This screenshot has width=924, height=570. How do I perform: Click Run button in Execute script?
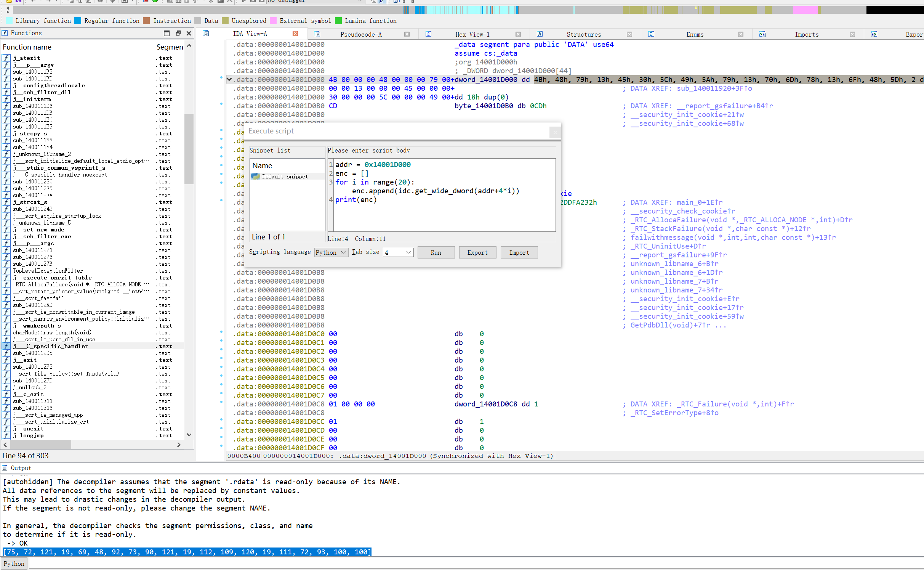(435, 252)
